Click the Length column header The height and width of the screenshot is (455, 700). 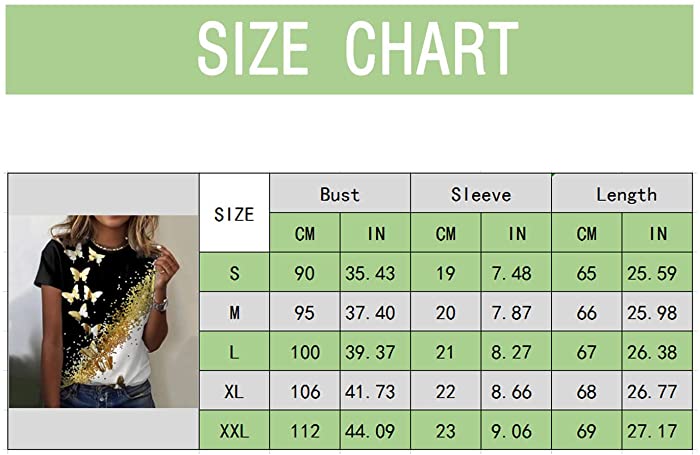[x=622, y=193]
